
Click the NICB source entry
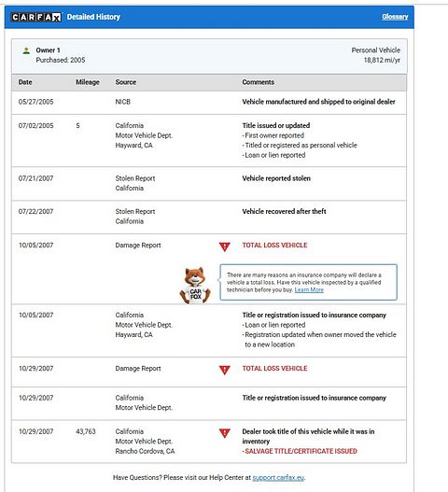point(122,102)
